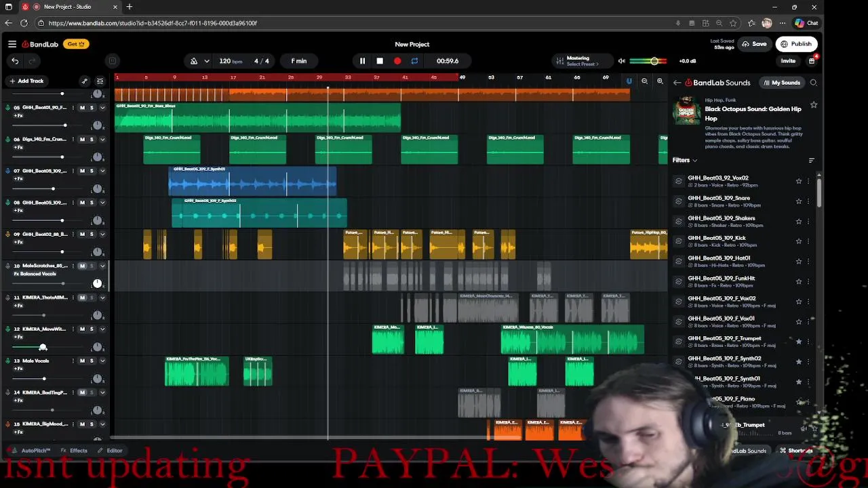Open the AutoPitch panel

30,451
